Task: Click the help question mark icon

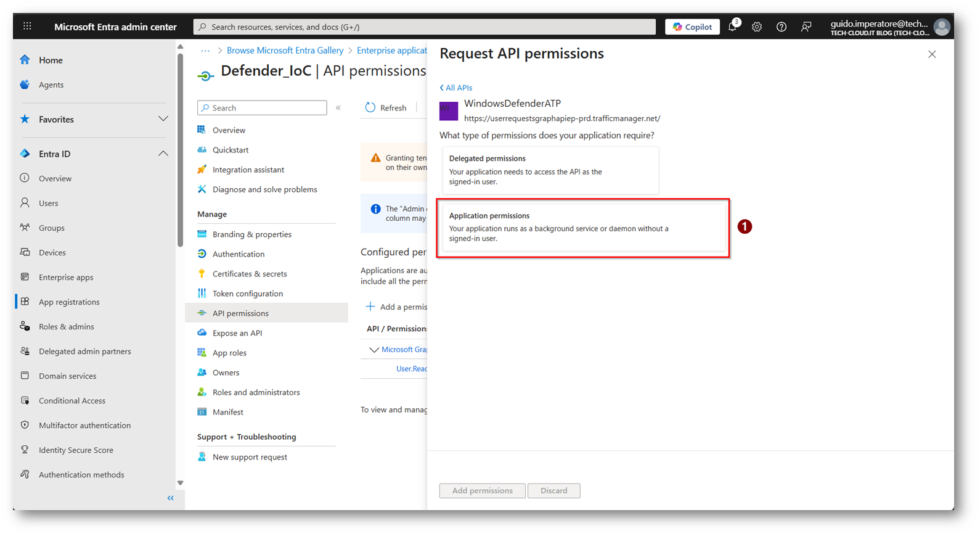Action: [x=781, y=27]
